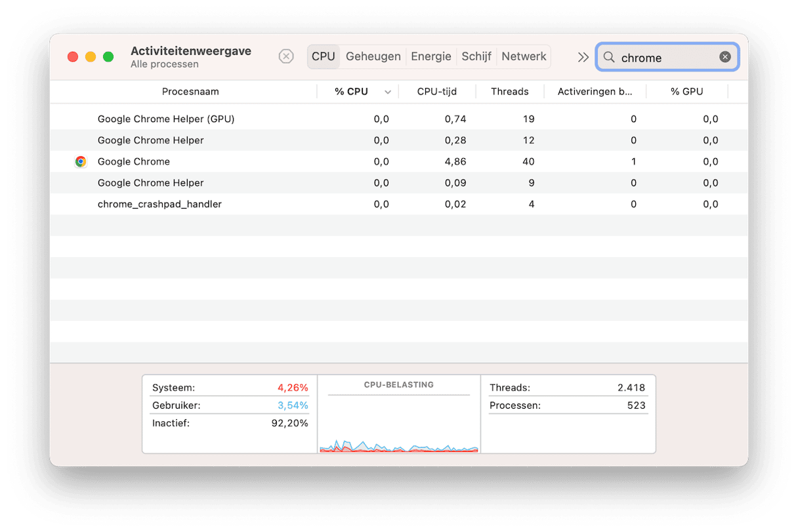Click CPU-tijd value 0,02
Screen dimensions: 798x532
pos(455,204)
